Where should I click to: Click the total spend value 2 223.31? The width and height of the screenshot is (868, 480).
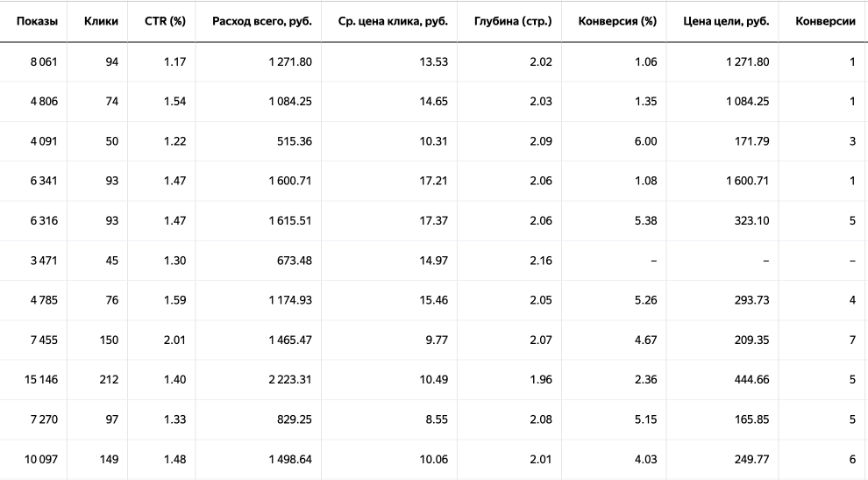click(x=290, y=380)
